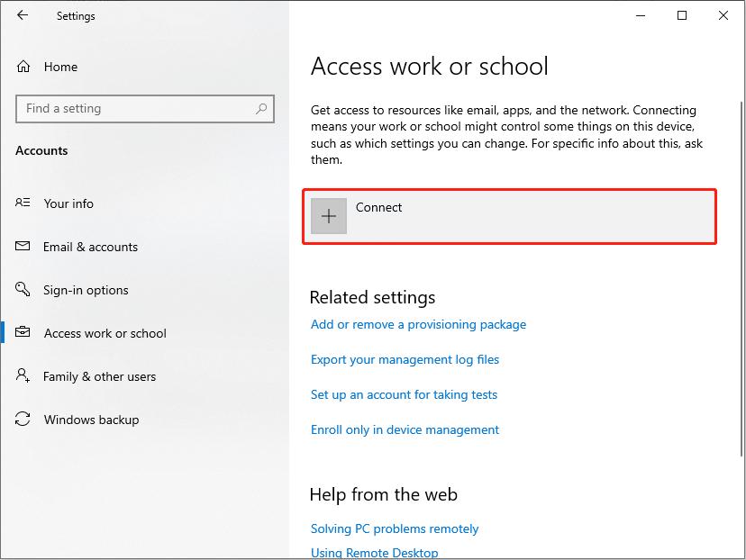Click the Sign-in options key icon

[x=23, y=290]
